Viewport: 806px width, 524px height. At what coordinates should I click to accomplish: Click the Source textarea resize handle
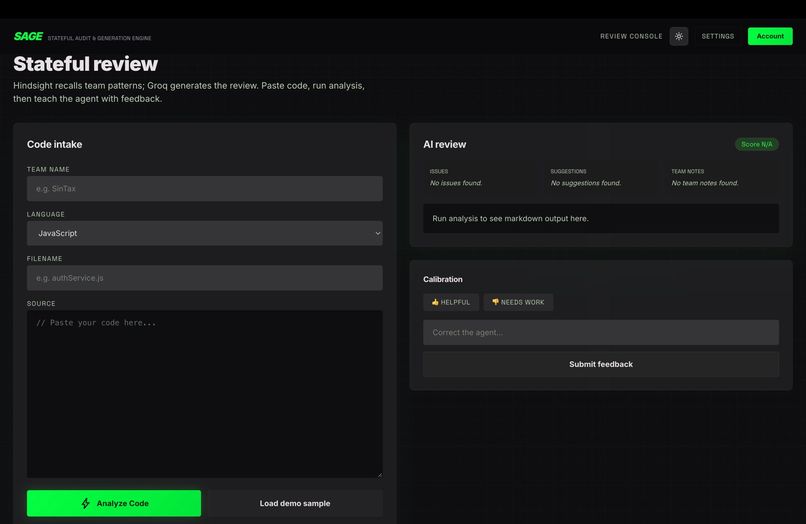point(379,475)
